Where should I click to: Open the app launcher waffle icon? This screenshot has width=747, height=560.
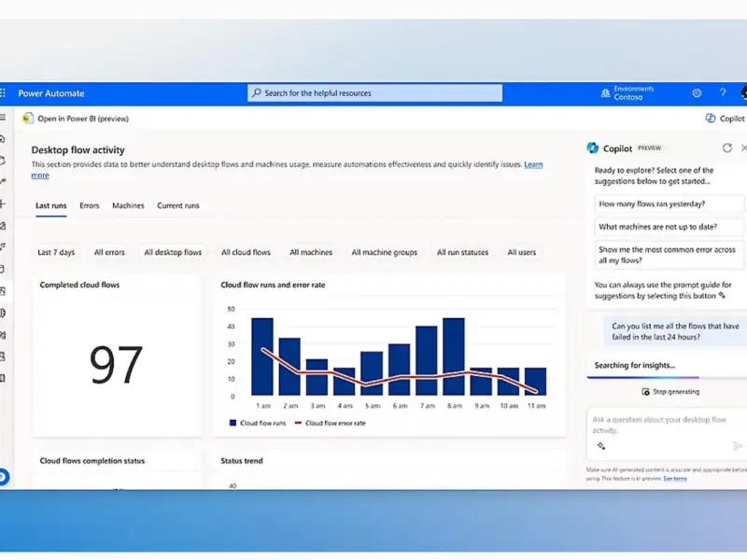click(4, 93)
